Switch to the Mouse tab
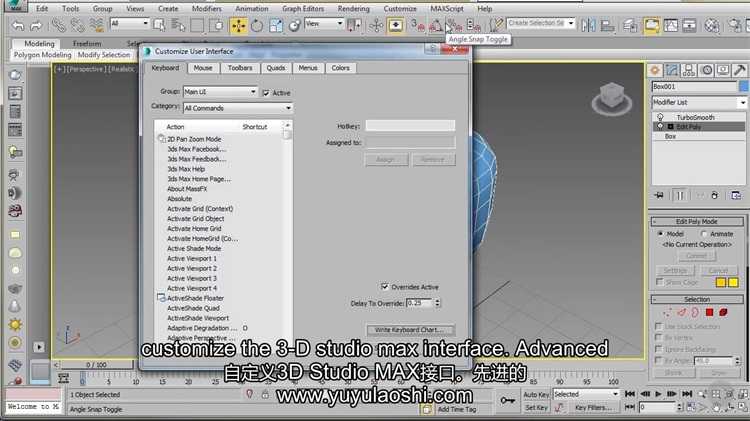Viewport: 750px width, 421px height. click(x=203, y=68)
